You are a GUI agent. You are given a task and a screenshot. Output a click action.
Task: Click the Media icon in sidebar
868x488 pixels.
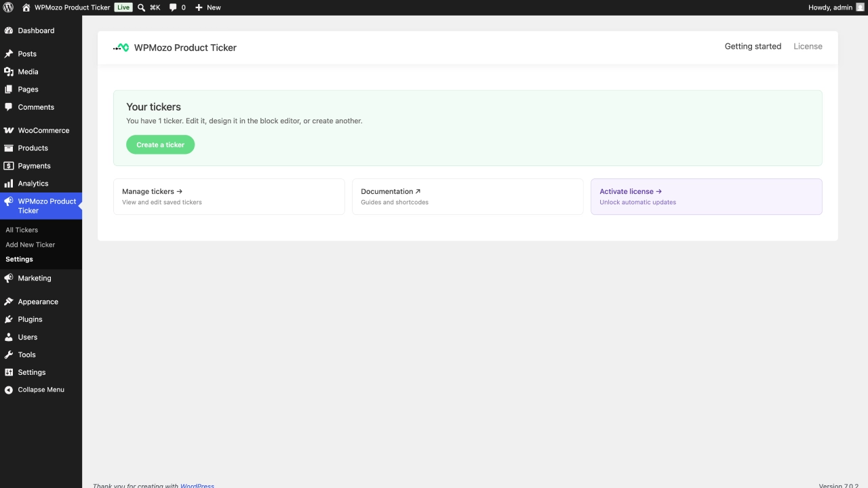point(9,71)
